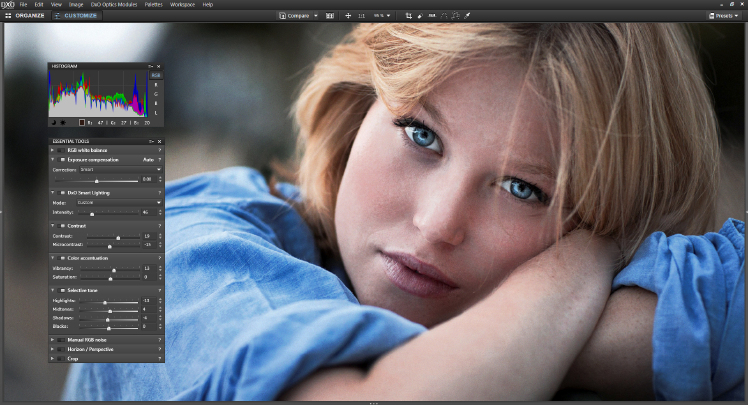Show RGB channels in histogram

156,75
